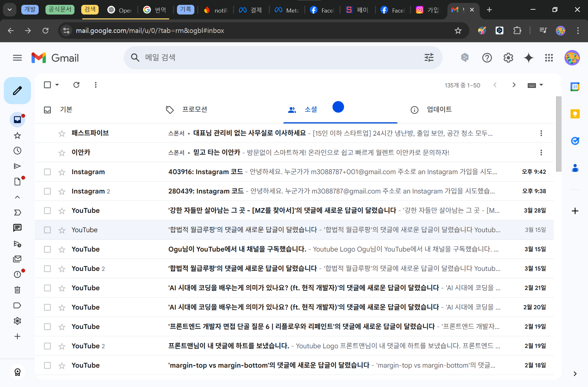Screen dimensions: 588x387
Task: Open Manage labels via the sidebar gear icon
Action: coord(17,321)
